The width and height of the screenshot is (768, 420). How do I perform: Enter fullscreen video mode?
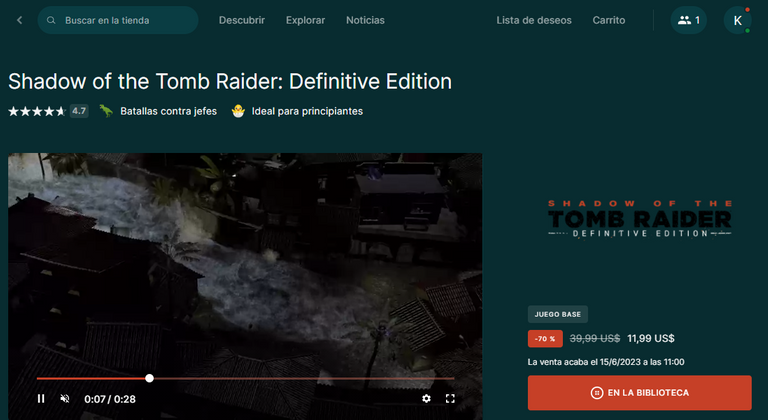click(x=450, y=399)
